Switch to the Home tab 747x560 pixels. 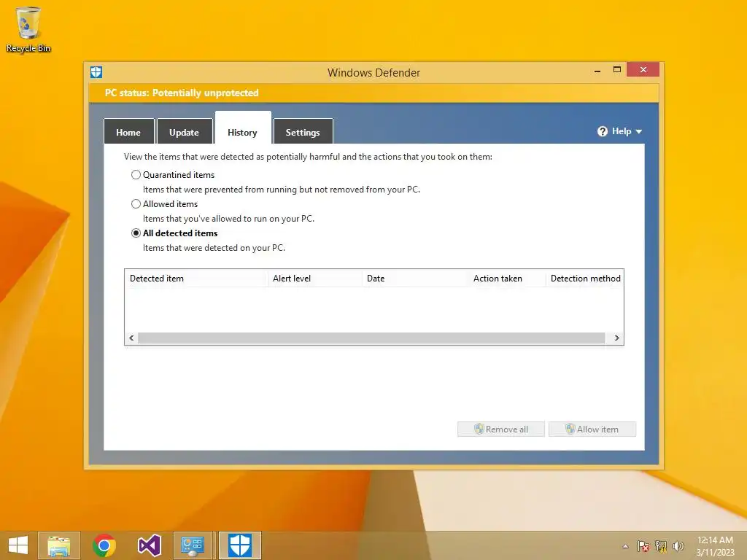(128, 132)
